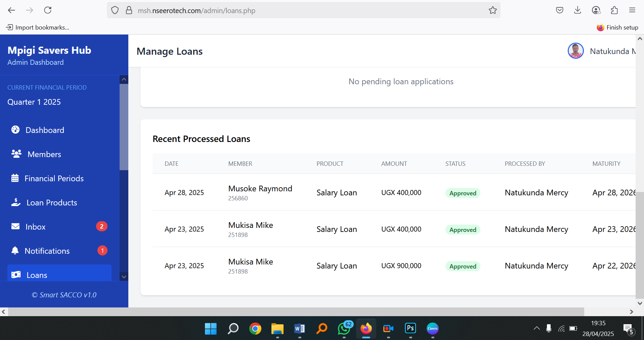Click the Members group icon
Screen dimensions: 644x340
(16, 154)
